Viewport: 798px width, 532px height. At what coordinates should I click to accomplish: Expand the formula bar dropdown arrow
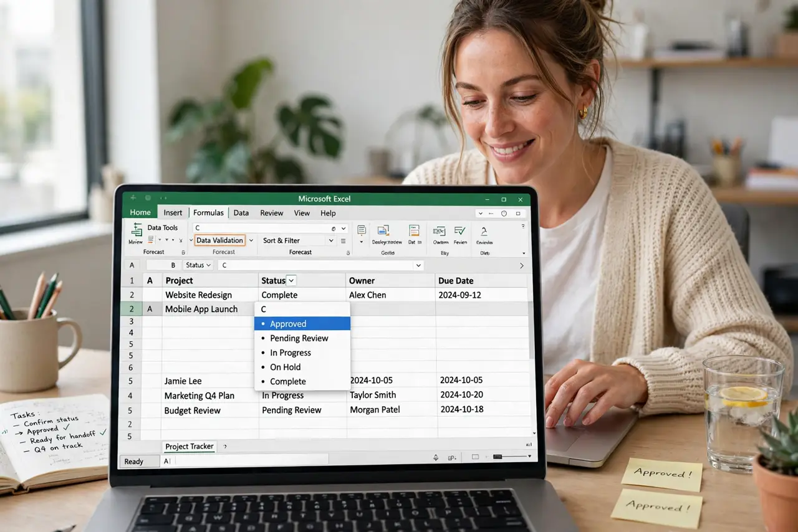pos(418,265)
